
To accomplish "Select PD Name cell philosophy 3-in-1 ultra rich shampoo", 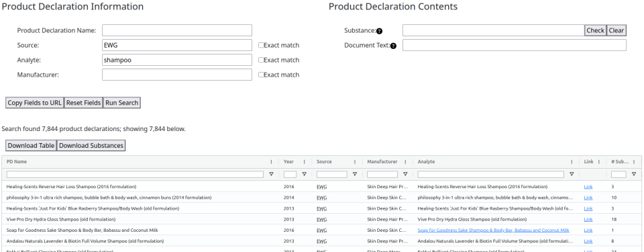I will (109, 198).
